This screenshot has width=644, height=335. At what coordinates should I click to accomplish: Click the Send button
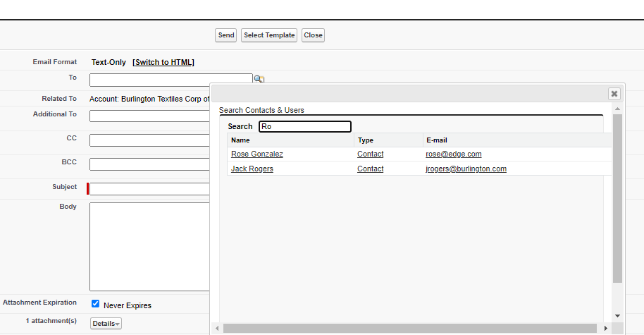coord(226,35)
